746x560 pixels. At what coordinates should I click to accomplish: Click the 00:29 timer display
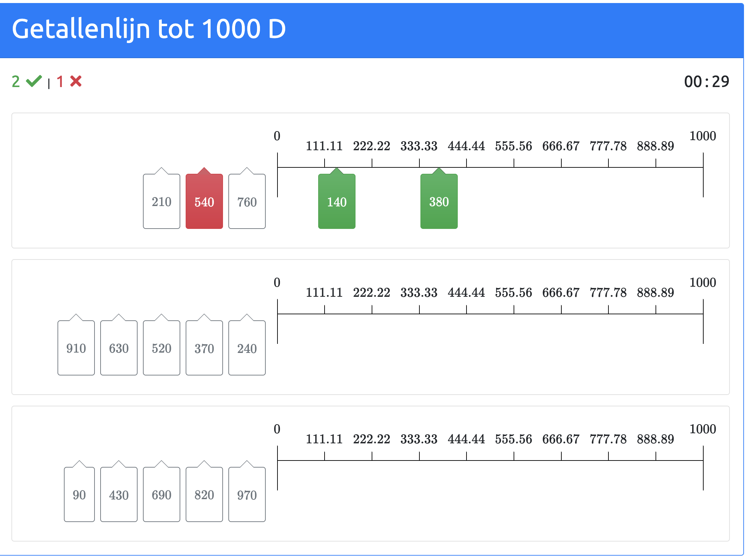tap(707, 82)
